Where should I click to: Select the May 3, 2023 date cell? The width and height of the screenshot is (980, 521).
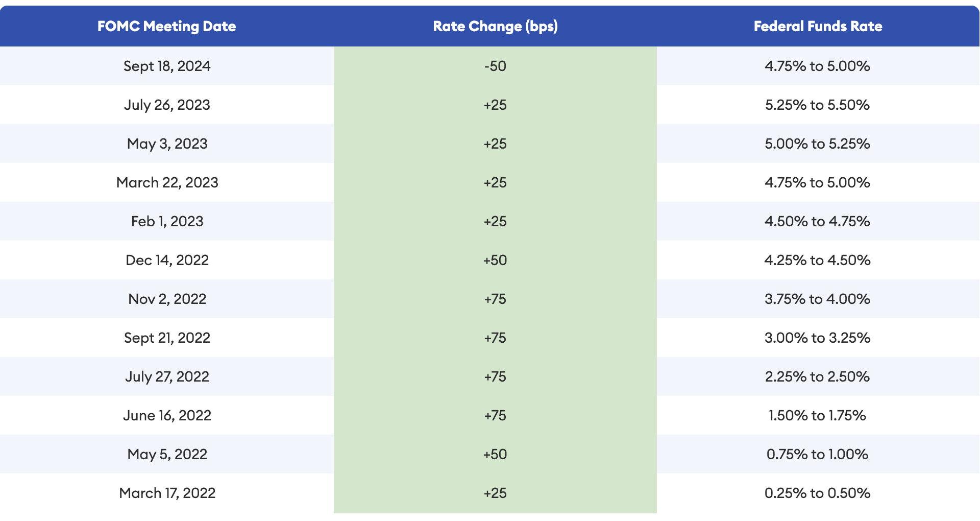click(167, 144)
